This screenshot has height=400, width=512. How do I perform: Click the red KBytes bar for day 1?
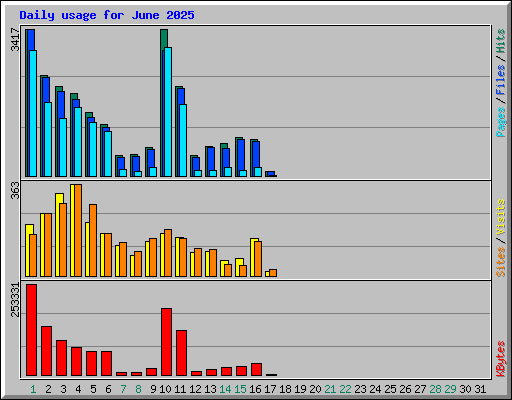[32, 330]
